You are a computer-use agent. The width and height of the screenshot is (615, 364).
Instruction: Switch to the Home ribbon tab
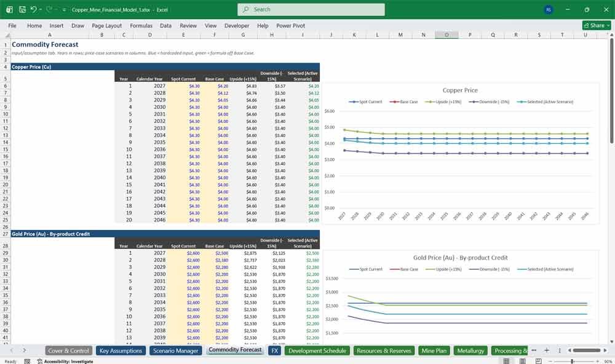34,25
